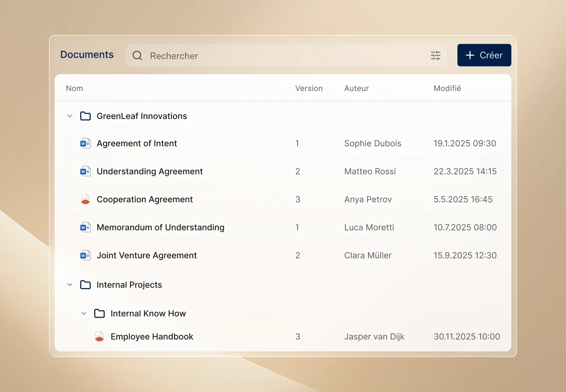The width and height of the screenshot is (566, 392).
Task: Click the Internal Know How folder icon
Action: (x=99, y=314)
